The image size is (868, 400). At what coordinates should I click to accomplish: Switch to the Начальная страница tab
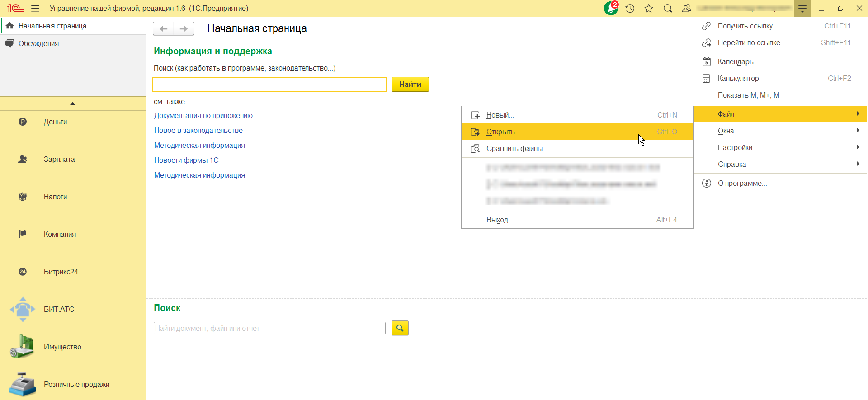click(x=73, y=26)
